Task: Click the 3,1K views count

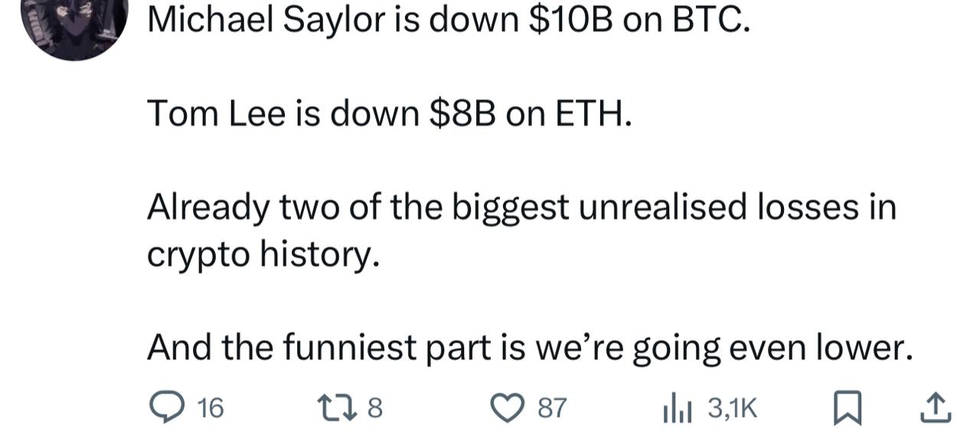Action: click(732, 409)
